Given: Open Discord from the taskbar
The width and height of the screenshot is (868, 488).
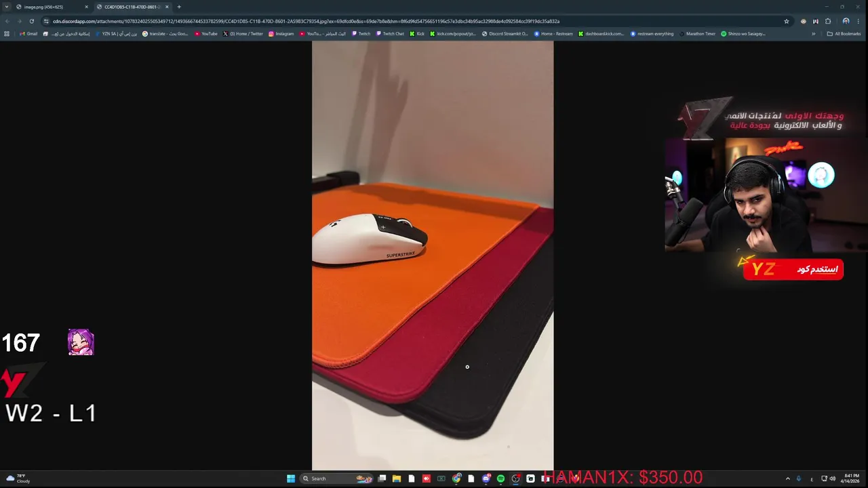Looking at the screenshot, I should pyautogui.click(x=486, y=479).
